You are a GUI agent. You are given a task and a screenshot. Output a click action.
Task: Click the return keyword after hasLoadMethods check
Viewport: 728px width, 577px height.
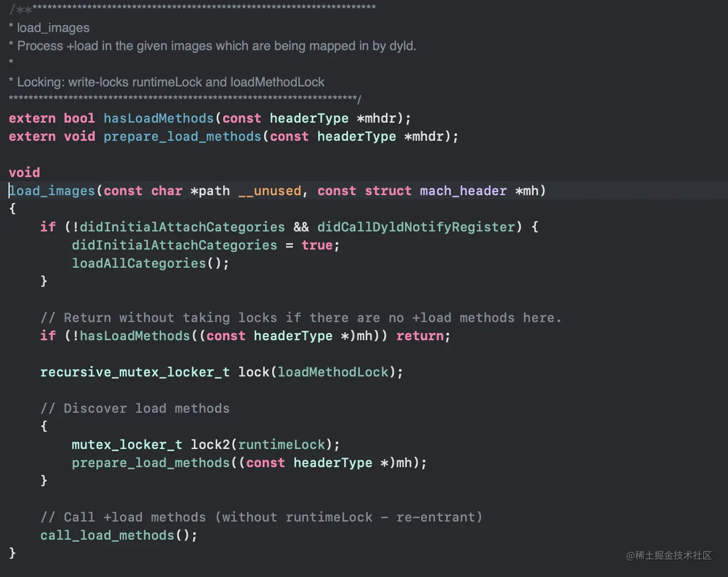click(x=420, y=336)
